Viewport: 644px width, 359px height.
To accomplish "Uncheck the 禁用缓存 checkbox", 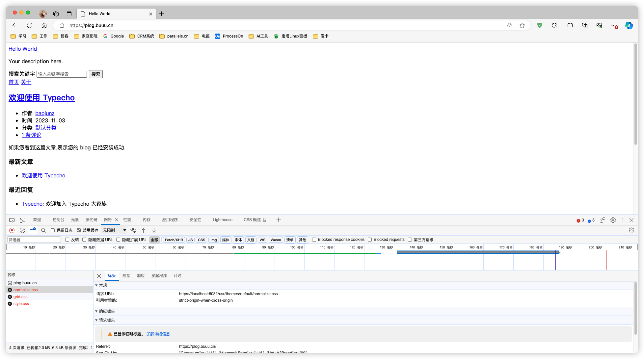I will tap(79, 230).
